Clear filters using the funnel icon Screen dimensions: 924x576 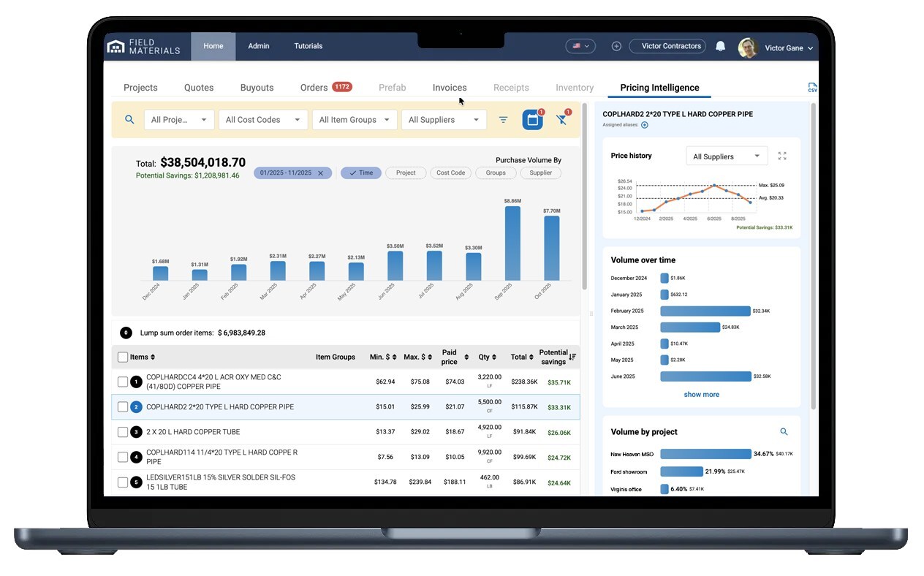coord(561,120)
